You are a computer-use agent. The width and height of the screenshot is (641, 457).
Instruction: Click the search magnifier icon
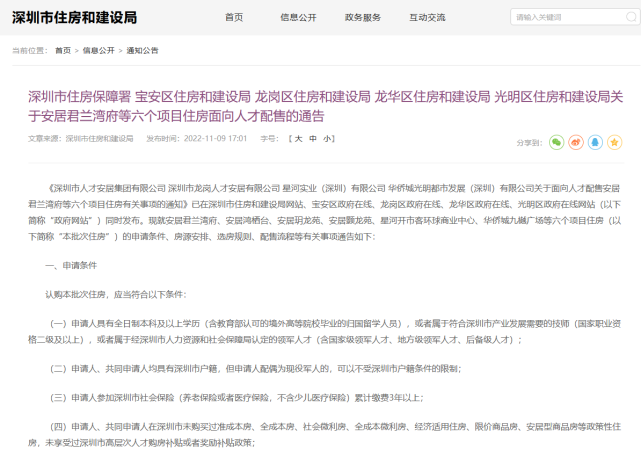coord(631,17)
